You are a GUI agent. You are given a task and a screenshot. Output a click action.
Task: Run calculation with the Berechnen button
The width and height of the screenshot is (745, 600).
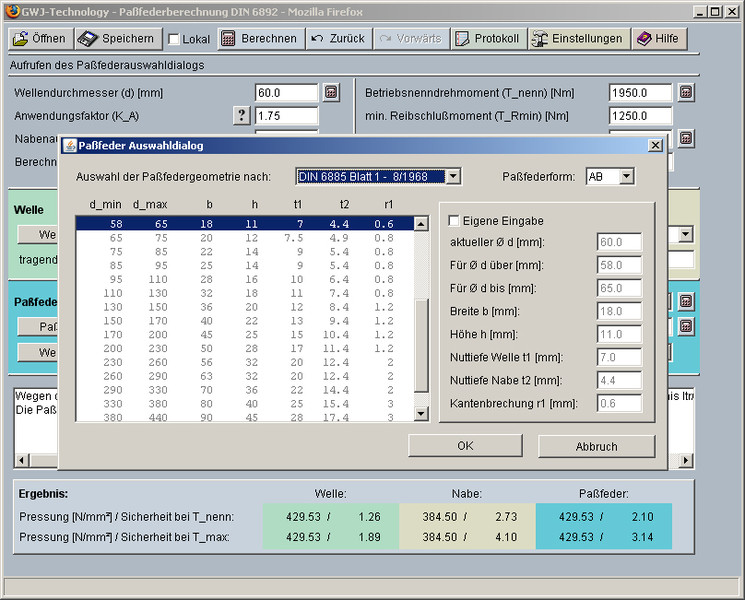(x=258, y=39)
